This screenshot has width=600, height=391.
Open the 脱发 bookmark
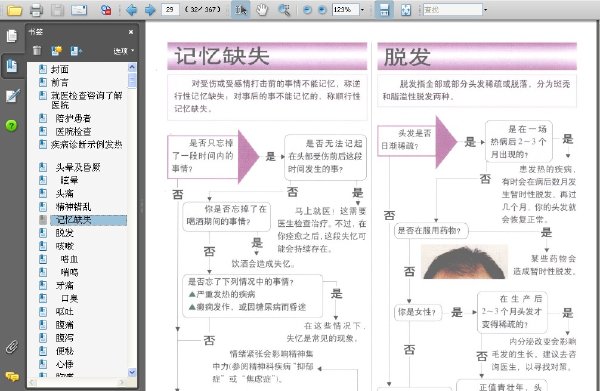[x=65, y=233]
